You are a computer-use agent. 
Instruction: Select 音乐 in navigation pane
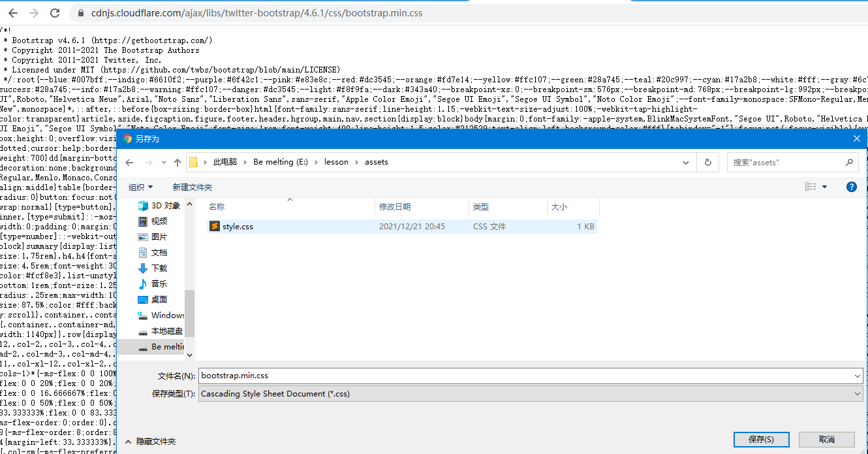(x=159, y=284)
